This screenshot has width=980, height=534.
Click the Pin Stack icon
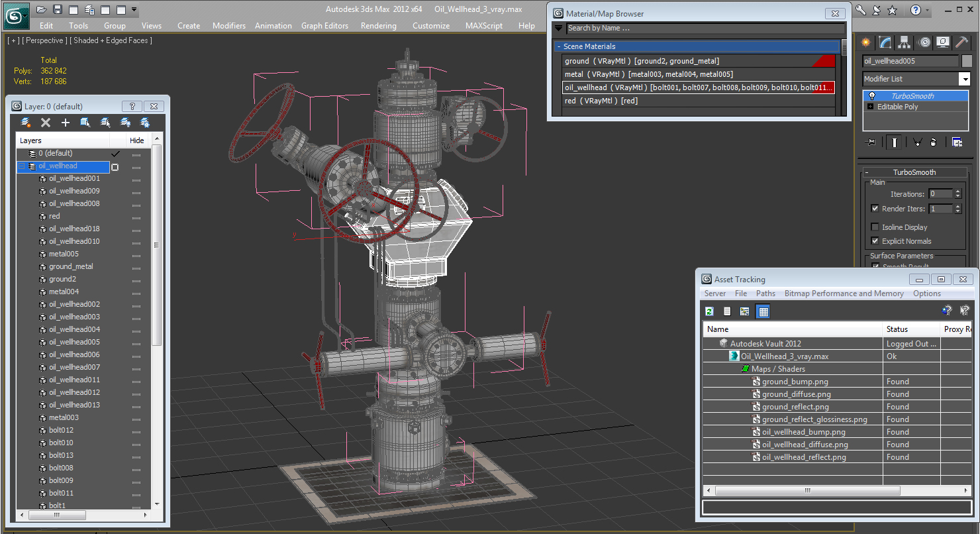click(870, 142)
